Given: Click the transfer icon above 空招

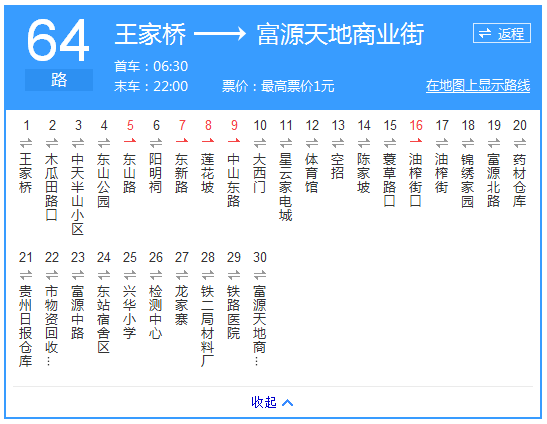Looking at the screenshot, I should (x=338, y=143).
